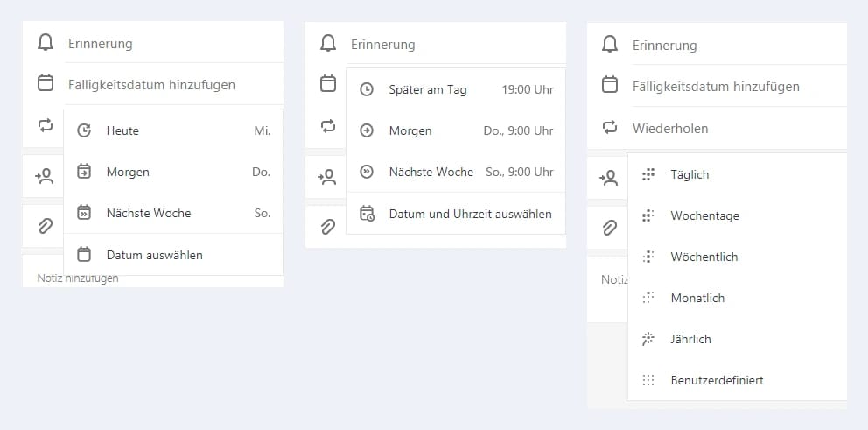This screenshot has width=868, height=430.
Task: Click the calendar icon in the right panel
Action: [x=610, y=85]
